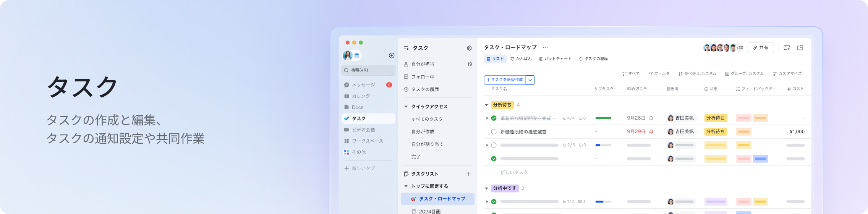868x214 pixels.
Task: Collapse the 分析中です group
Action: point(486,188)
